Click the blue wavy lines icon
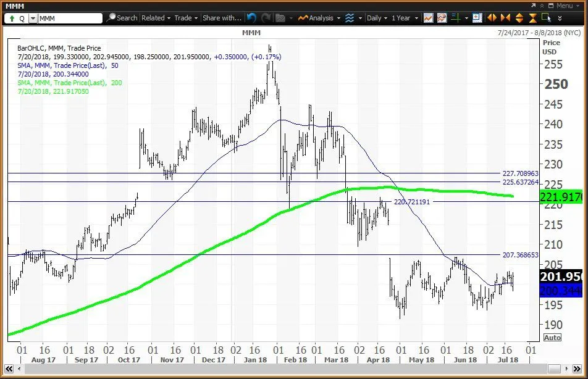This screenshot has height=379, width=588. [350, 18]
